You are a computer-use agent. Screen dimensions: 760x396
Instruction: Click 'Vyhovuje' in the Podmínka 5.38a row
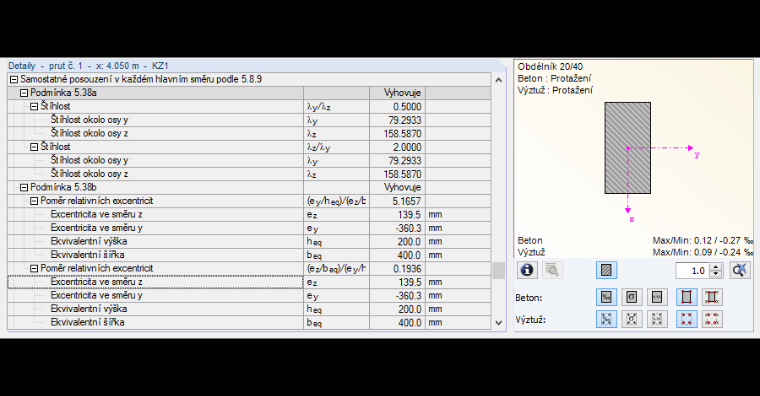tap(402, 93)
